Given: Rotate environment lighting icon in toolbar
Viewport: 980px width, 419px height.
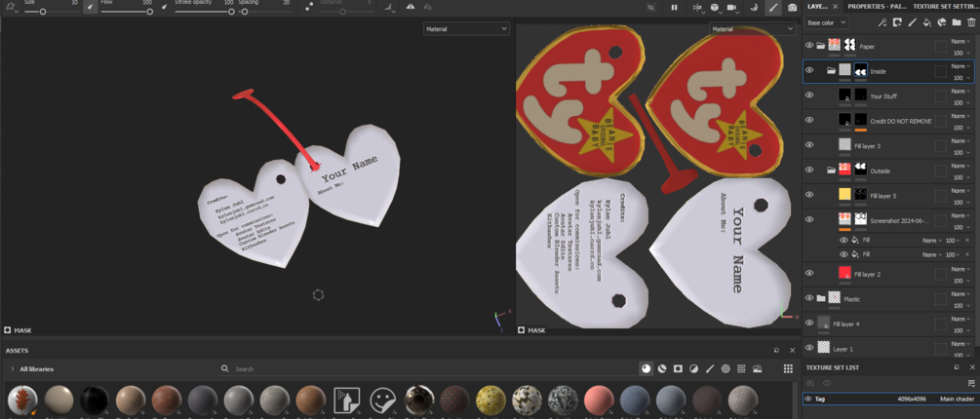Looking at the screenshot, I should tap(754, 7).
